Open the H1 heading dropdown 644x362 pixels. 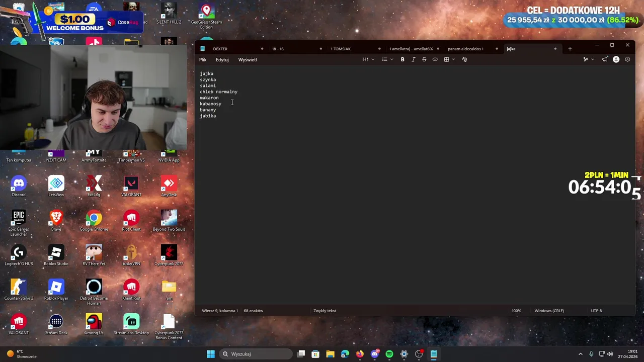(369, 59)
